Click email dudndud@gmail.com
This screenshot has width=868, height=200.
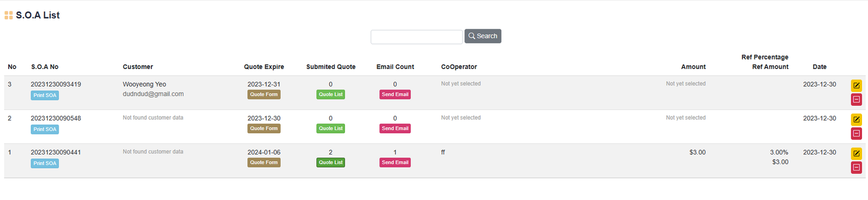pyautogui.click(x=153, y=94)
